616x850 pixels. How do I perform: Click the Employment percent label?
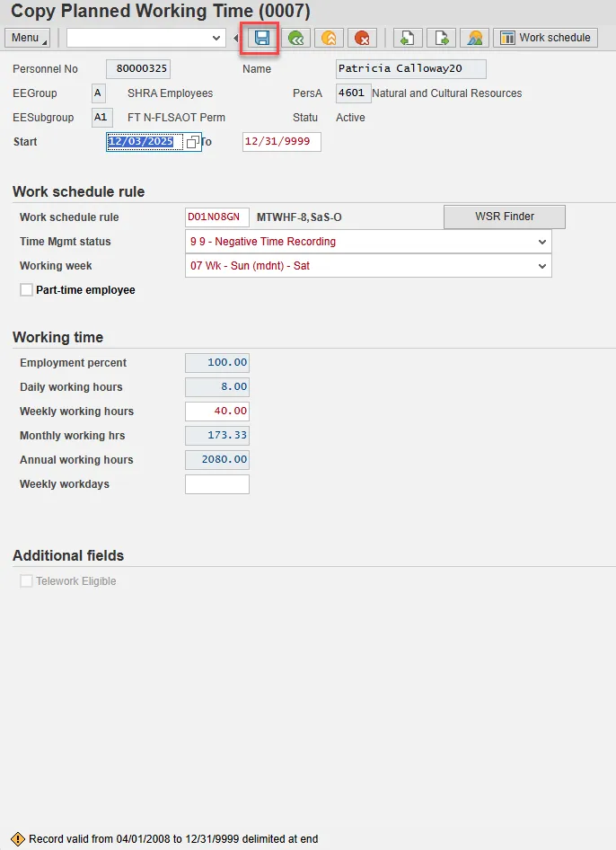click(73, 363)
